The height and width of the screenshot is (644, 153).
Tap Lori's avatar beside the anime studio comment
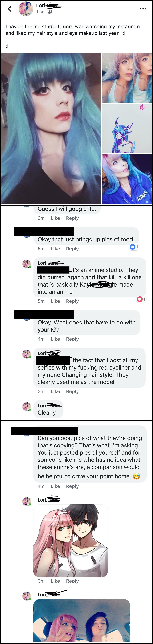27,264
